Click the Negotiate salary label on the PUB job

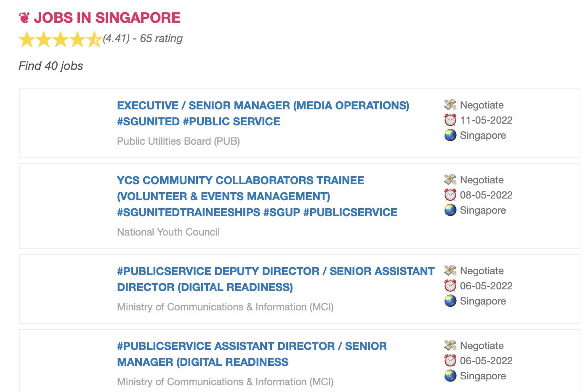point(482,105)
